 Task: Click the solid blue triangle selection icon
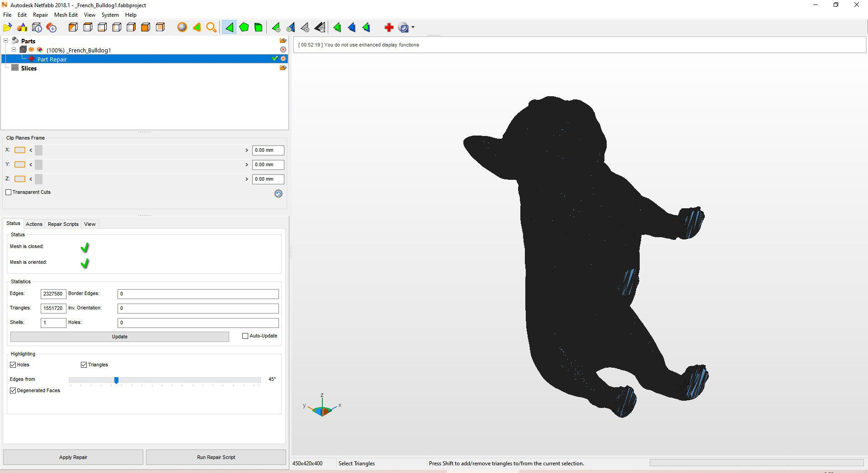pos(352,28)
